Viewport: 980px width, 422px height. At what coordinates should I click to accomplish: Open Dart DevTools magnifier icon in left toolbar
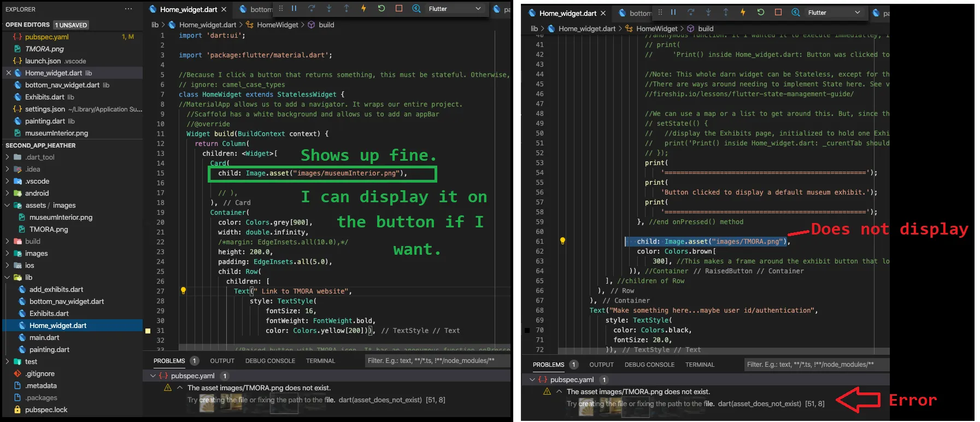click(x=416, y=9)
